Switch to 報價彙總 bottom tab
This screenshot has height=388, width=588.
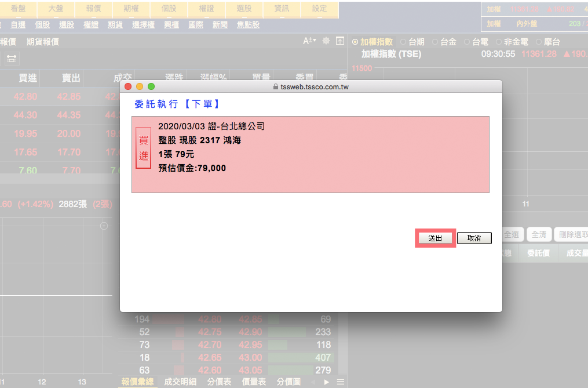pos(137,382)
